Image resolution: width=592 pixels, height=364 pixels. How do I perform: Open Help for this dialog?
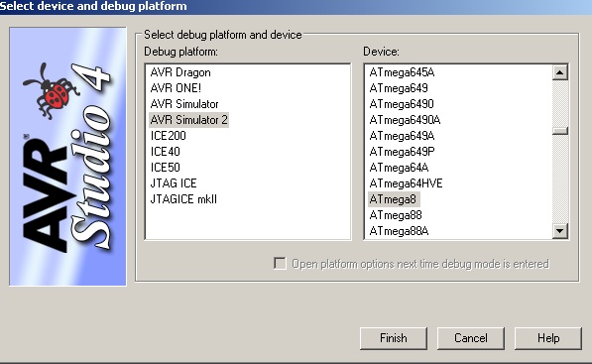pyautogui.click(x=548, y=338)
